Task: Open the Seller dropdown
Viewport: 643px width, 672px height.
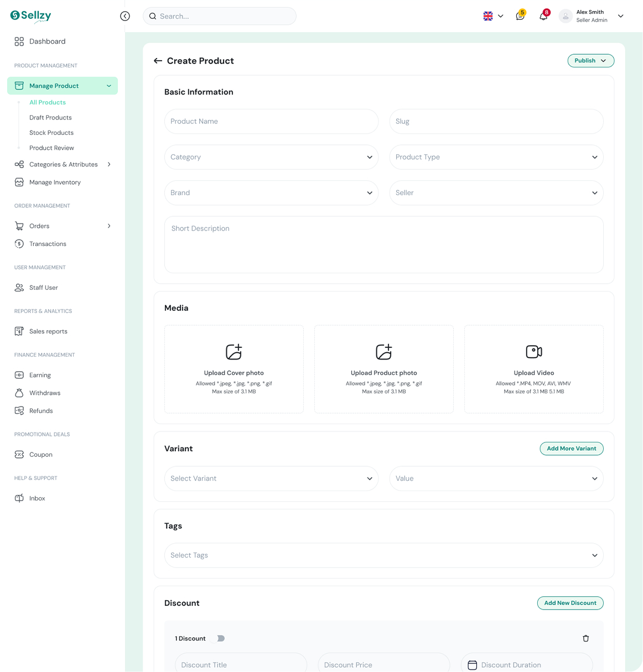Action: (x=496, y=193)
